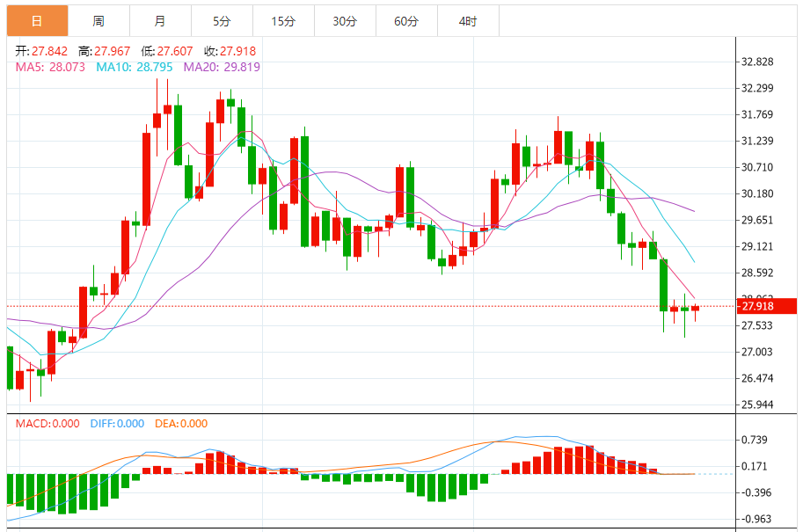Screen dimensions: 803x532
Task: Click the MACD:0.000 indicator label
Action: [47, 424]
